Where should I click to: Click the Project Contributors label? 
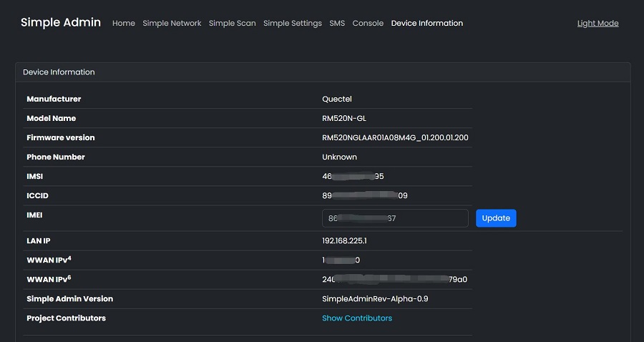pos(66,318)
